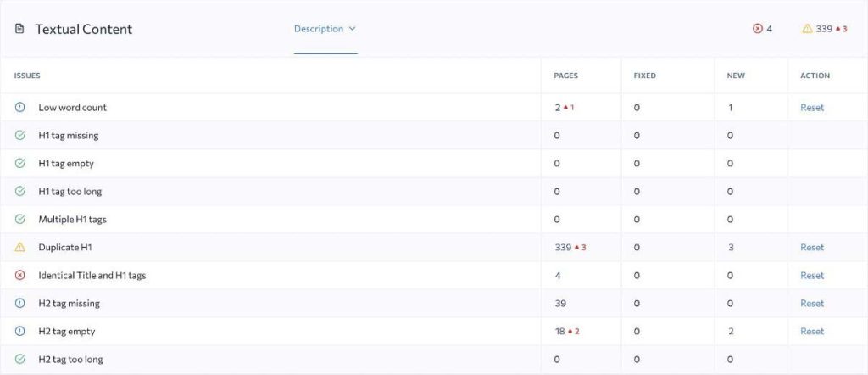Click the New column header

(x=736, y=76)
